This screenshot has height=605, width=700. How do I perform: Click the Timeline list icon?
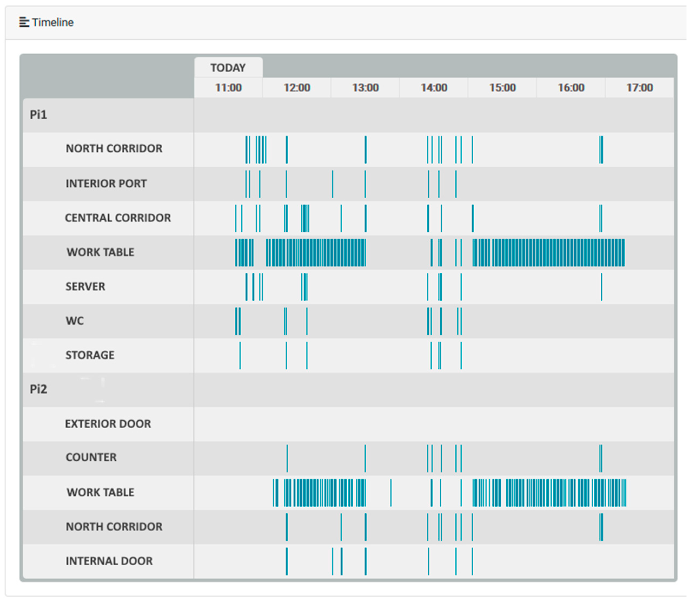24,22
